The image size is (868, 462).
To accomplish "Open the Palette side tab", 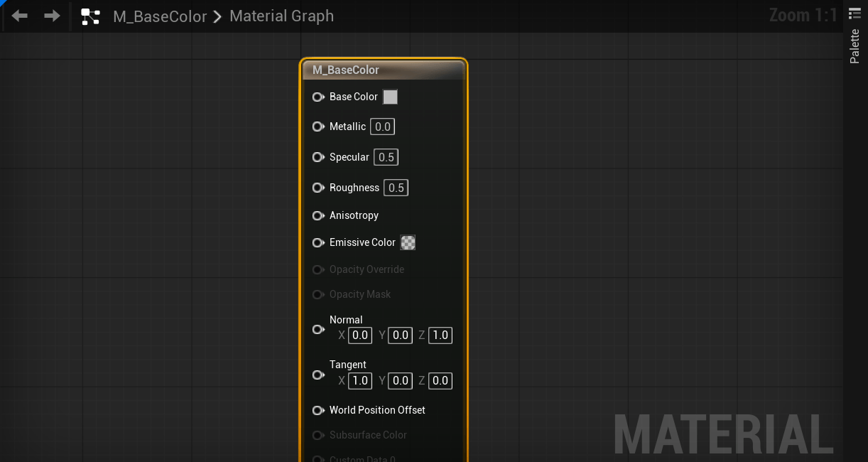I will click(855, 46).
